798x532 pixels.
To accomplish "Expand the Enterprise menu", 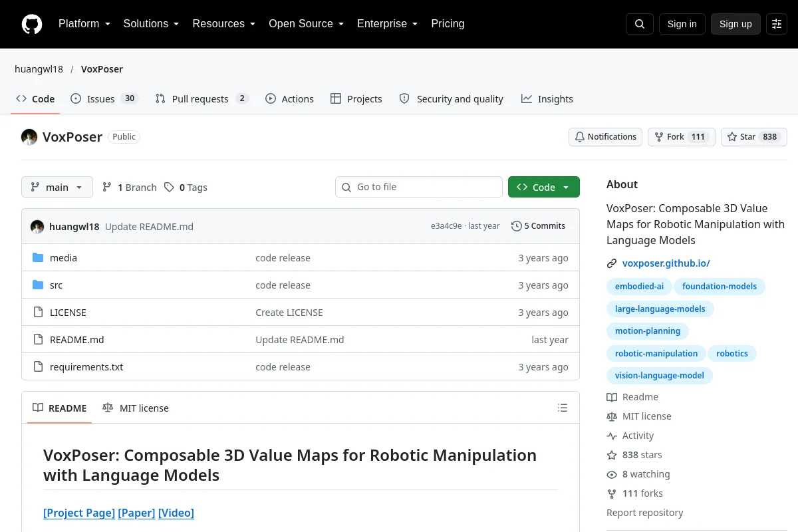I will coord(387,24).
